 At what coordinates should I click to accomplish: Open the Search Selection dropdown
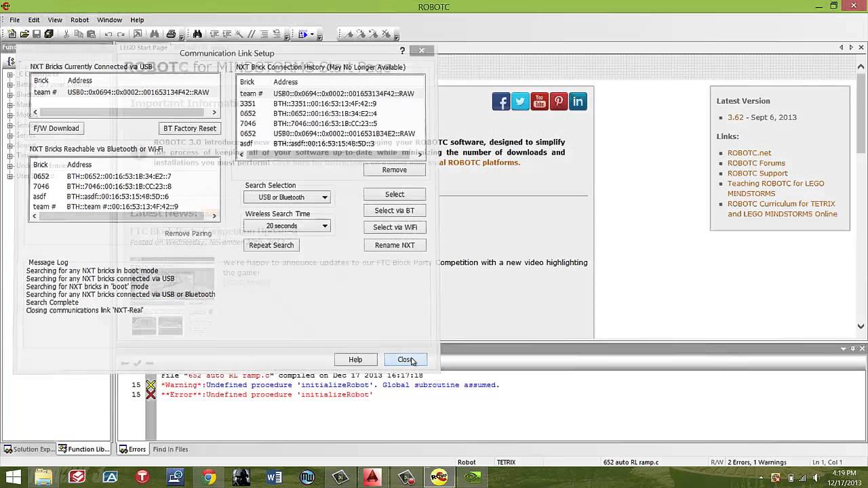[x=287, y=197]
